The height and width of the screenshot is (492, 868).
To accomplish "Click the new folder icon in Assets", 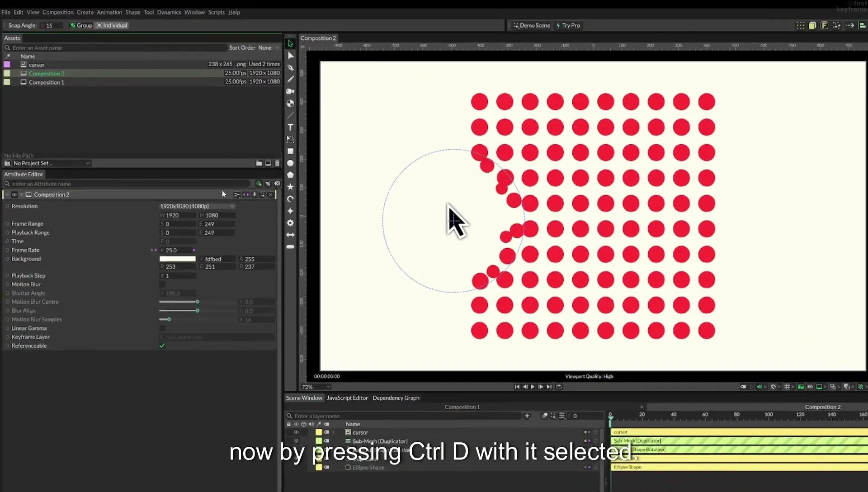I will pyautogui.click(x=259, y=163).
